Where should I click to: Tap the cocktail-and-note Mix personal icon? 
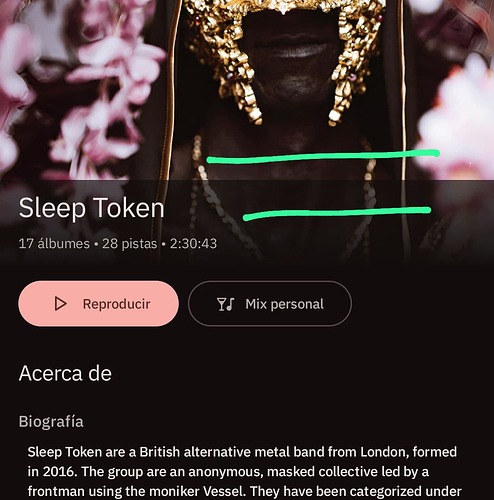click(x=226, y=304)
